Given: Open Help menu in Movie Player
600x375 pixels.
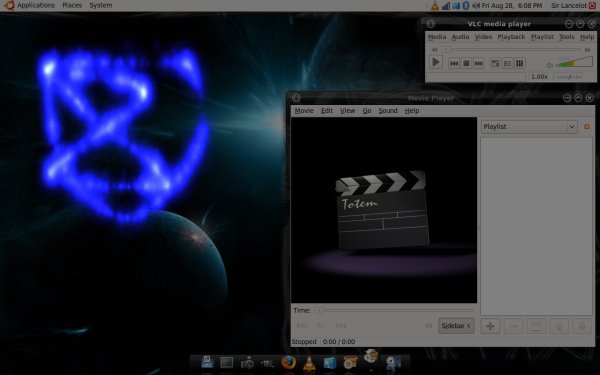Looking at the screenshot, I should tap(412, 111).
